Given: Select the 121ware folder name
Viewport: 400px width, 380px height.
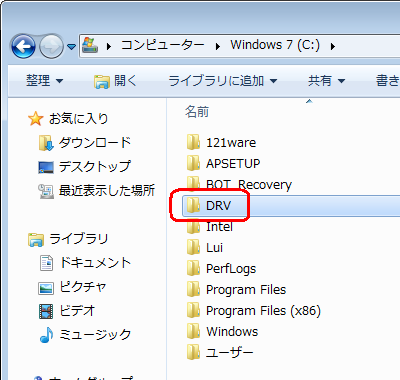Looking at the screenshot, I should pos(231,143).
